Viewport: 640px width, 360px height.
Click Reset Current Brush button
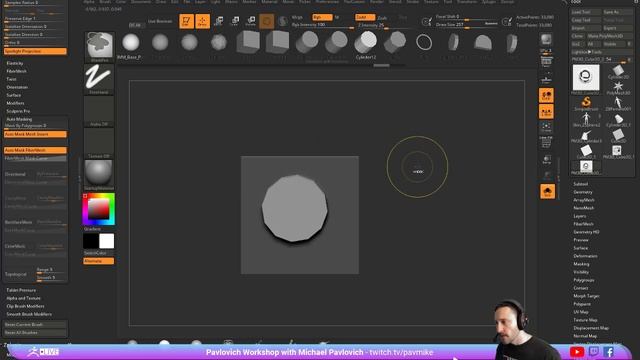[x=35, y=324]
